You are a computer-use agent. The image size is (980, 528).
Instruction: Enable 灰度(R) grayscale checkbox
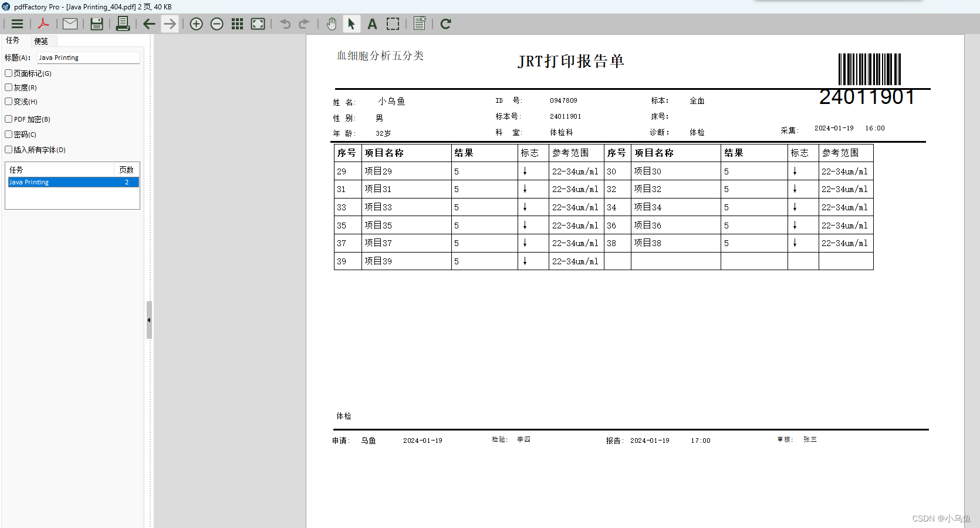[9, 88]
